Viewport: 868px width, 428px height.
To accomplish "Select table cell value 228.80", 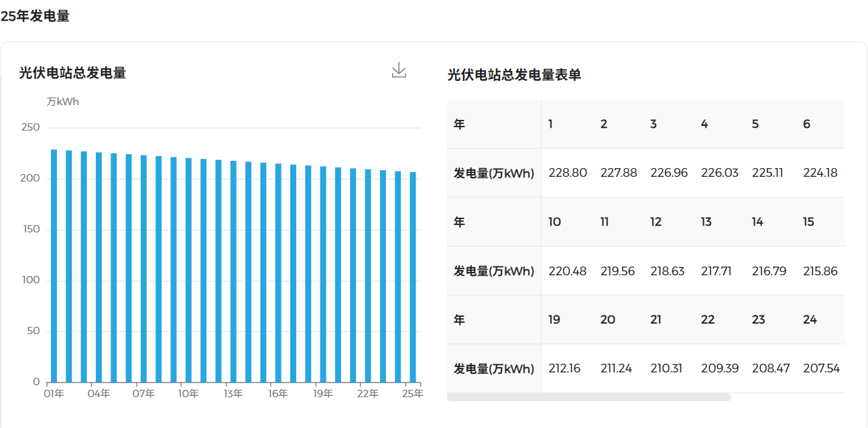I will click(568, 172).
